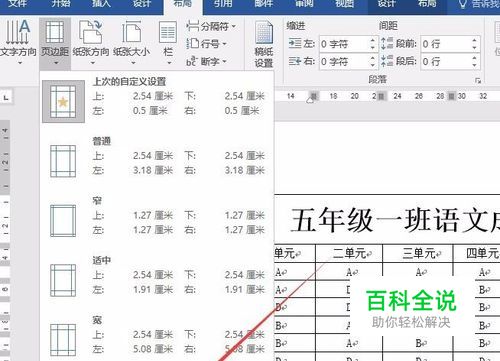Increase spacing before with the up arrow

coord(474,40)
